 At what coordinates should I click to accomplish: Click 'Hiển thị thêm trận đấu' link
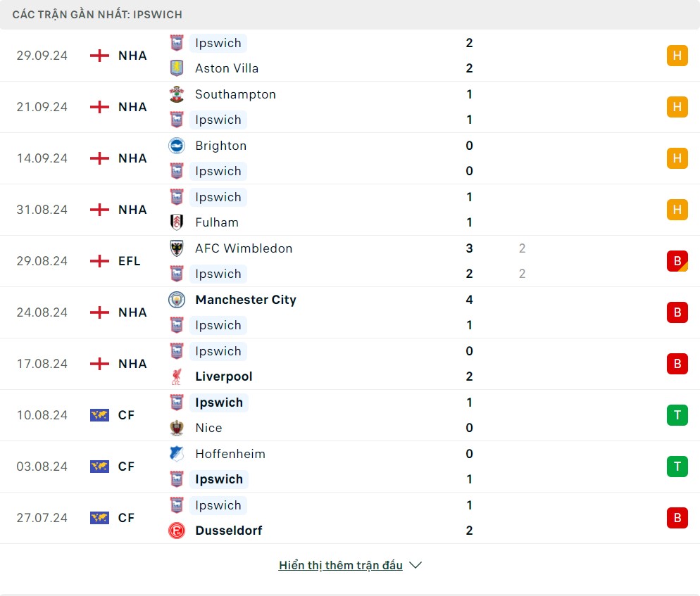point(341,565)
